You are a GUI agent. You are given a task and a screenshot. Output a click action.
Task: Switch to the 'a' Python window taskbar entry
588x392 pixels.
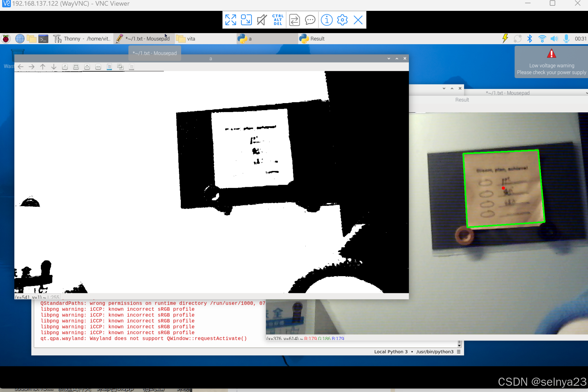coord(267,39)
